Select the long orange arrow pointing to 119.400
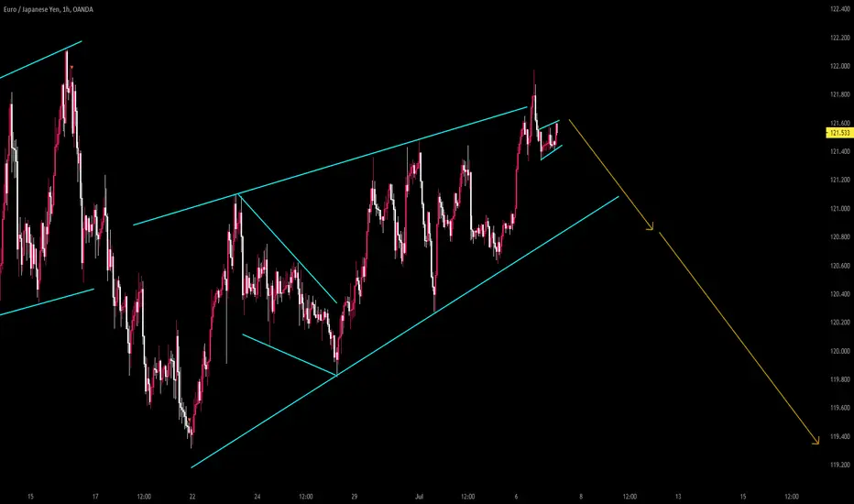Image resolution: width=854 pixels, height=504 pixels. pos(739,338)
